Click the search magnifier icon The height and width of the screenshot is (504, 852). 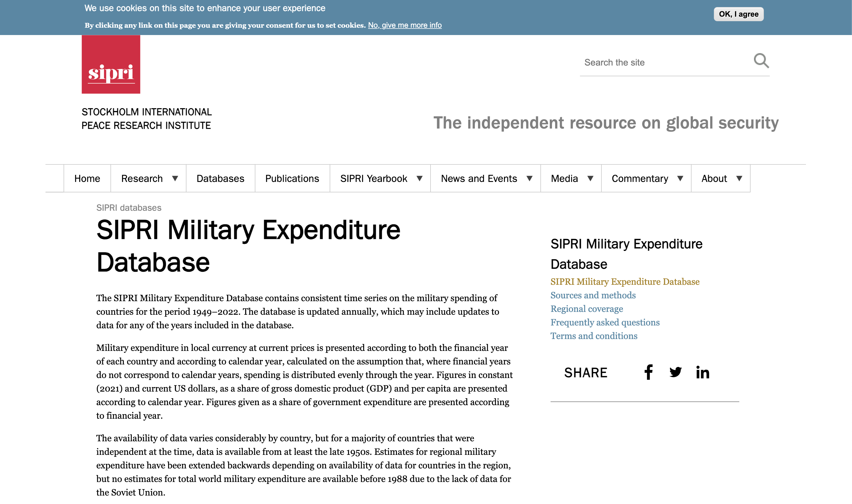761,61
